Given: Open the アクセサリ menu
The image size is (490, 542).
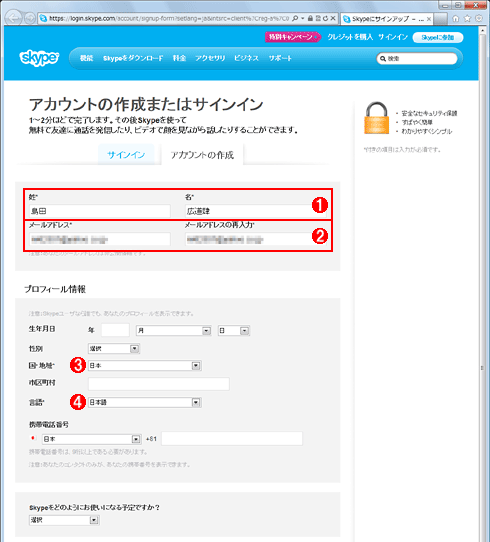Looking at the screenshot, I should point(210,58).
